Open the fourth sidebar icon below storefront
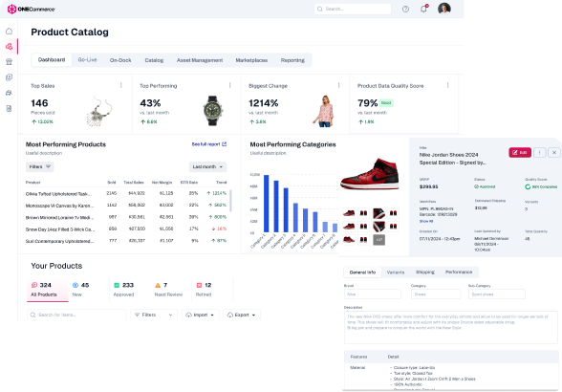562x392 pixels. pyautogui.click(x=9, y=77)
